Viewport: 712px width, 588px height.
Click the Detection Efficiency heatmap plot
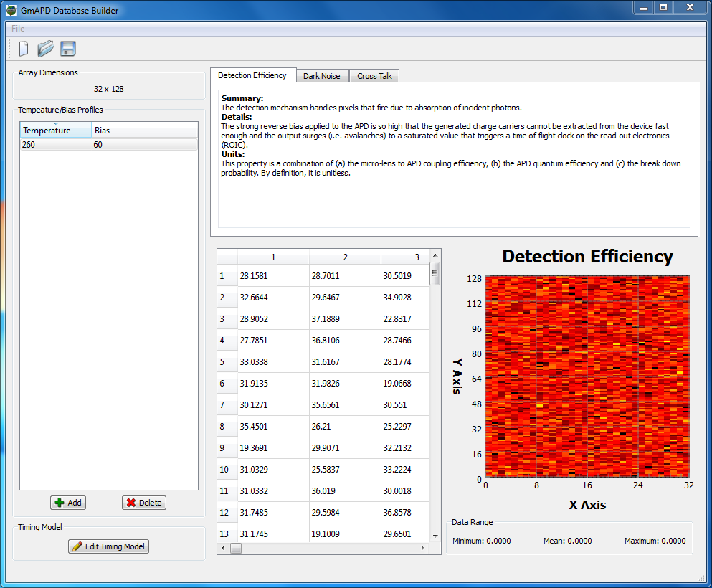point(587,376)
